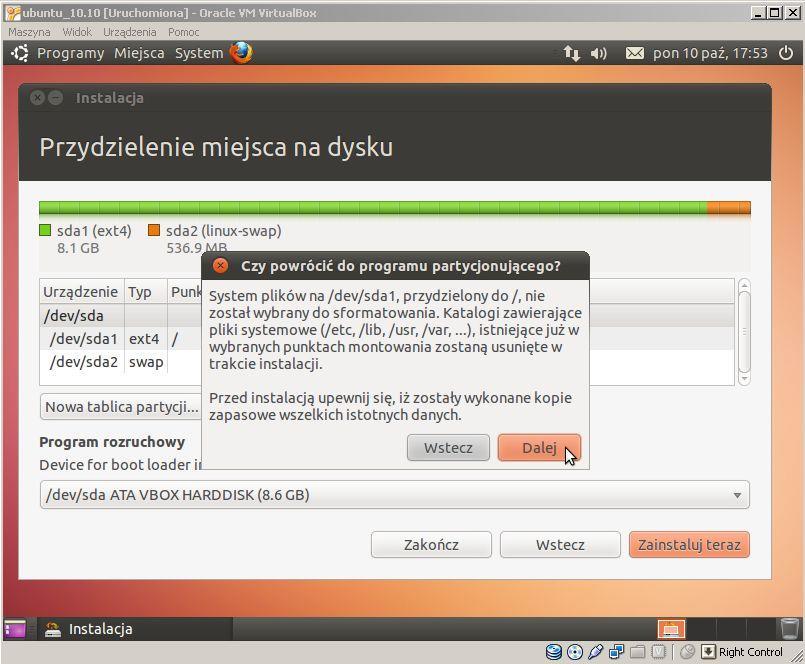Click the Wstecz button beside Zakończ
The image size is (805, 664).
click(560, 544)
